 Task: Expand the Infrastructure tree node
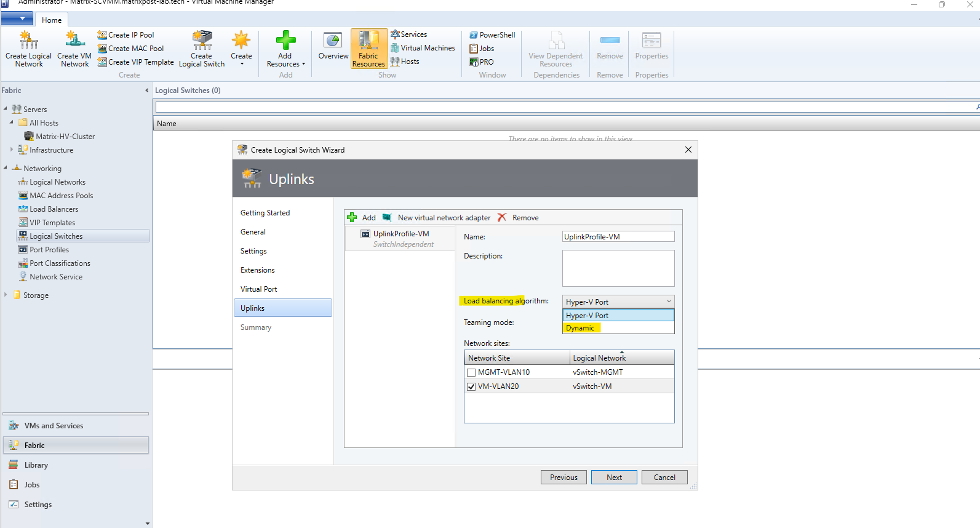click(x=12, y=150)
